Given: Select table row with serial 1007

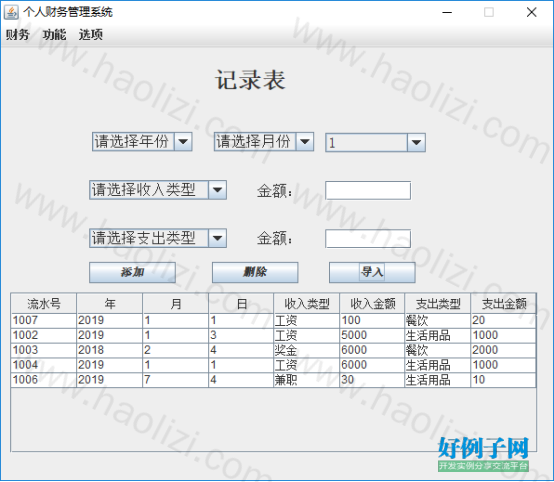Looking at the screenshot, I should [x=273, y=321].
